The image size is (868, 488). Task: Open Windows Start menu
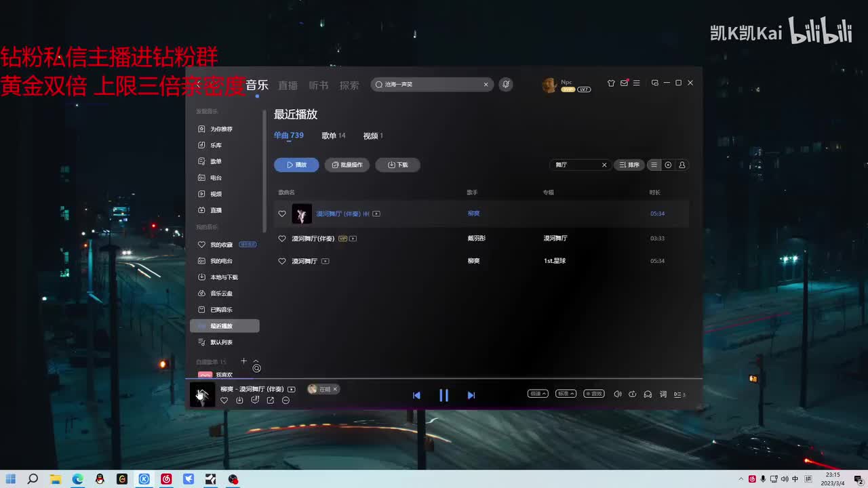(11, 479)
